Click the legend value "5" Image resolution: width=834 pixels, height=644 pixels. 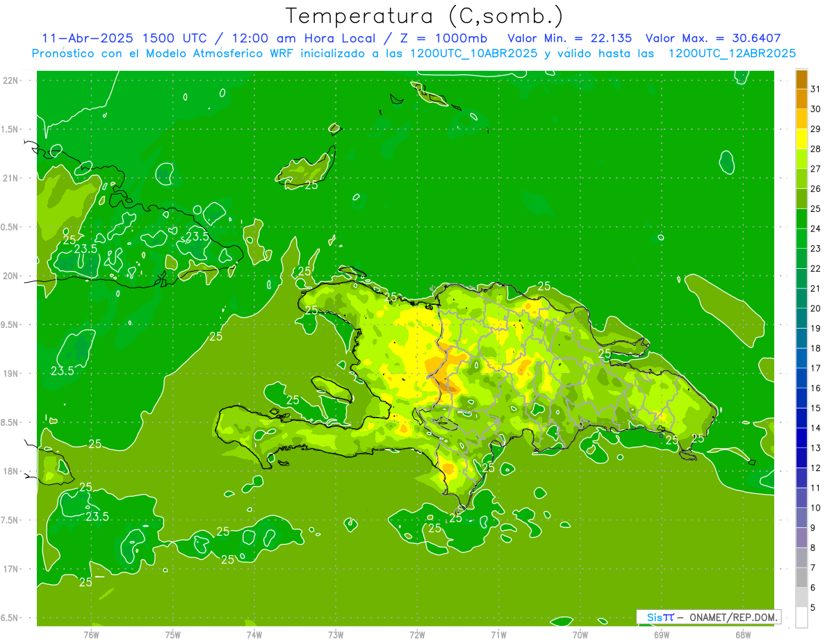812,607
